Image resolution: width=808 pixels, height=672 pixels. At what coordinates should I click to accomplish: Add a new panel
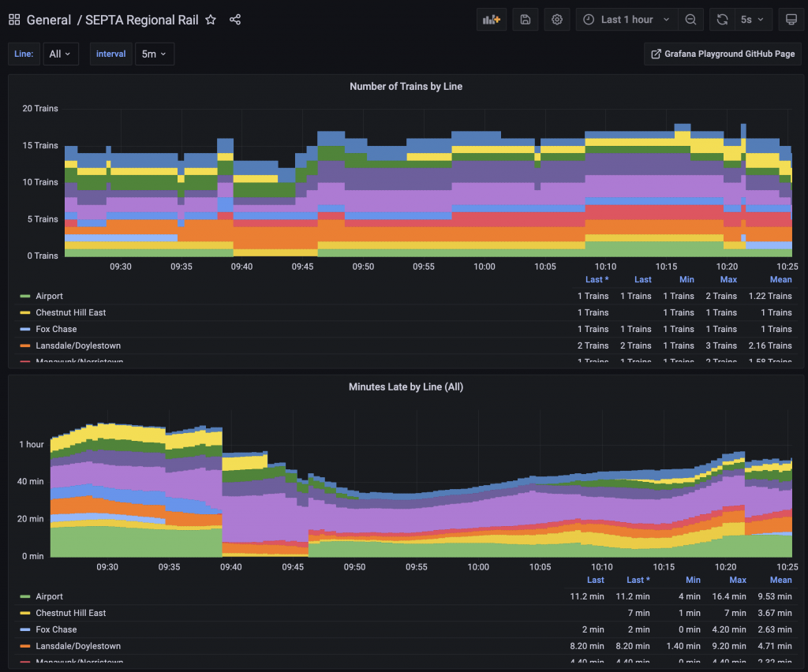click(x=491, y=20)
